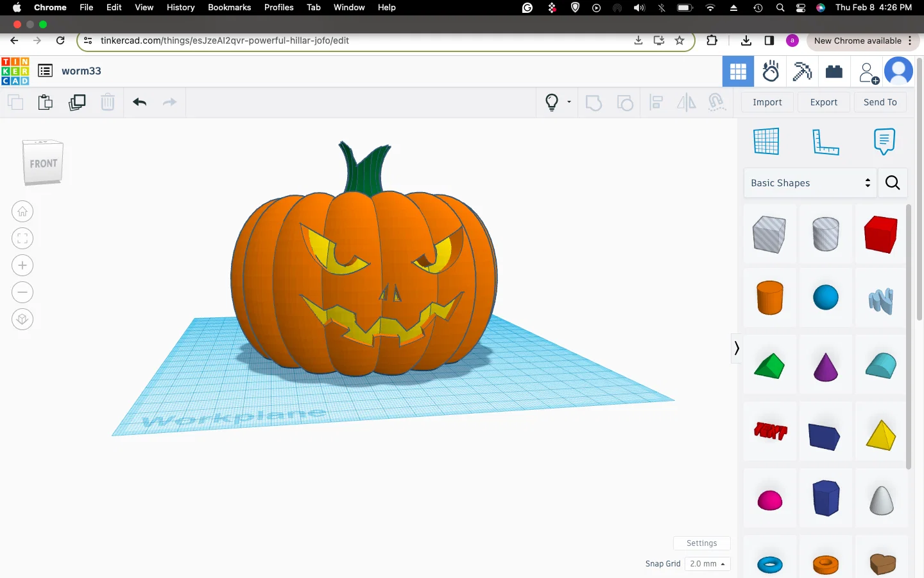This screenshot has height=578, width=924.
Task: Open the Snap Grid 2.0 mm dropdown
Action: pos(708,564)
